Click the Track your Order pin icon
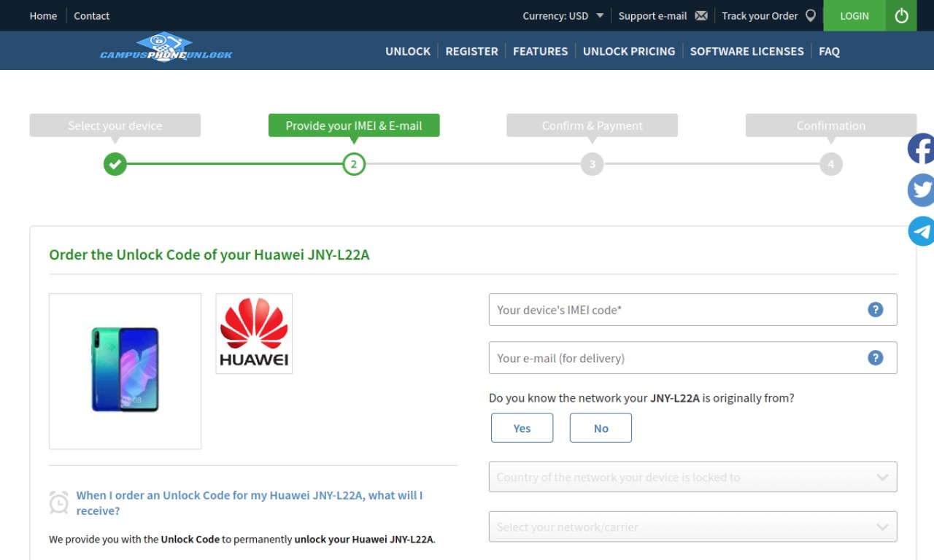The image size is (934, 560). pyautogui.click(x=810, y=15)
